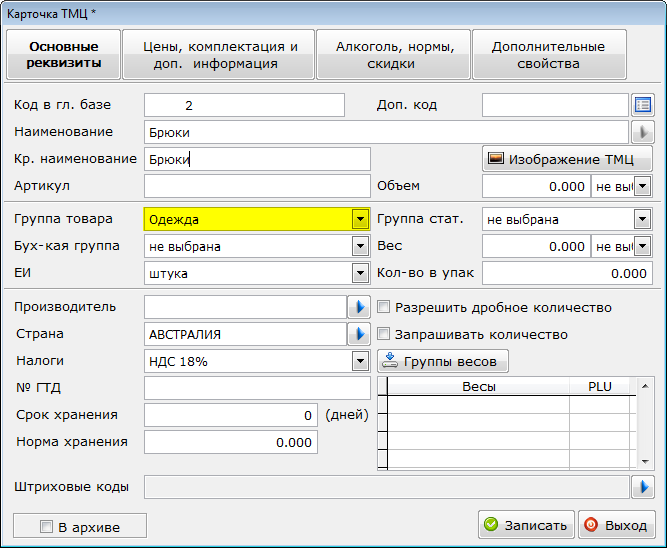
Task: Click the Производитель input field
Action: pyautogui.click(x=245, y=307)
